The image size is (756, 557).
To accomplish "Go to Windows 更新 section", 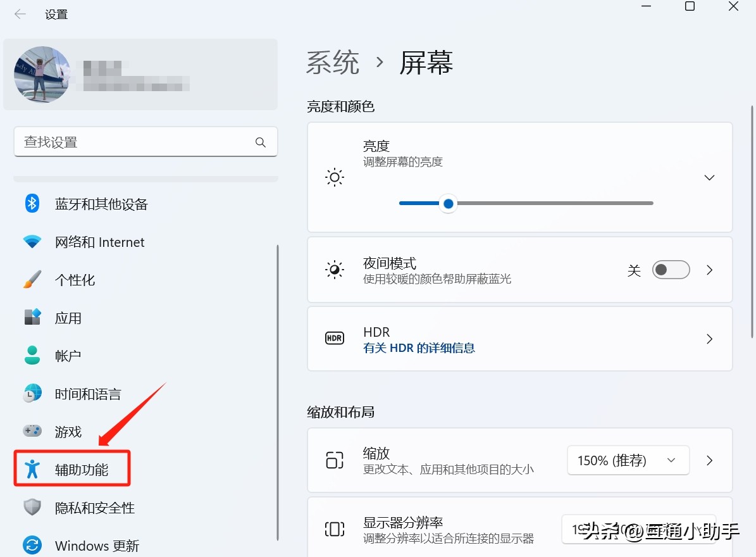I will (x=97, y=546).
